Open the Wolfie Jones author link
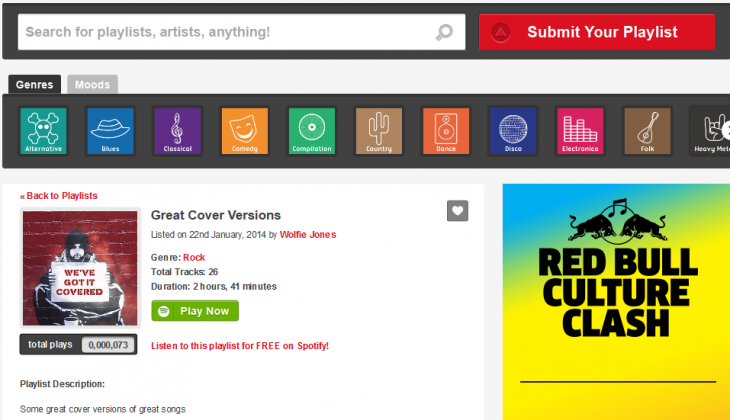 tap(308, 235)
